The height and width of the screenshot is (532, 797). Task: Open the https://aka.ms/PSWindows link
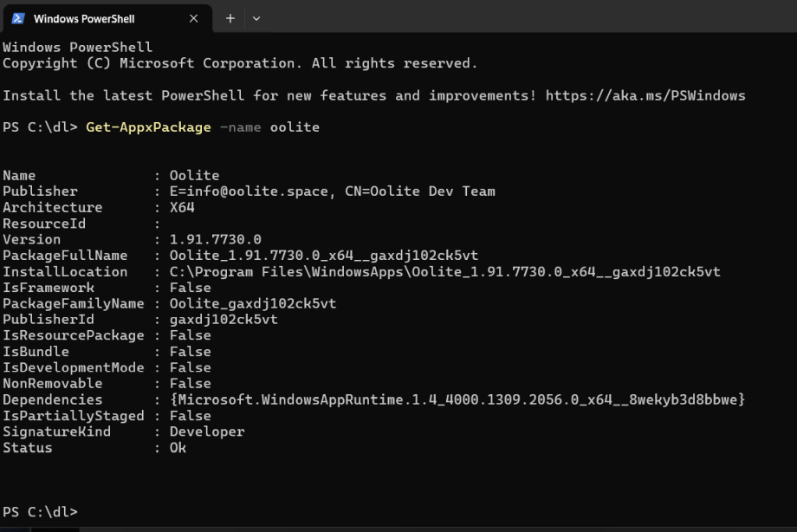click(645, 95)
